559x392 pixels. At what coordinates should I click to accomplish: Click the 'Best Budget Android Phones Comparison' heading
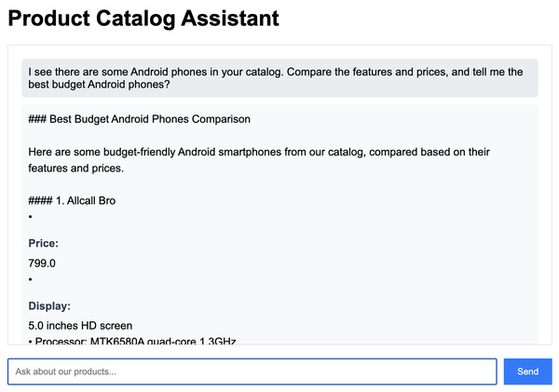tap(140, 119)
